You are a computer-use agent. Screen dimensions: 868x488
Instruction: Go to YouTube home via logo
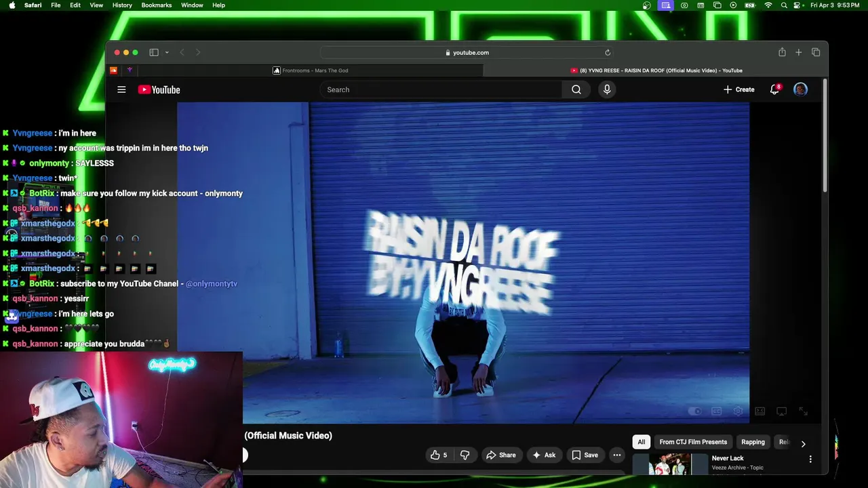159,89
